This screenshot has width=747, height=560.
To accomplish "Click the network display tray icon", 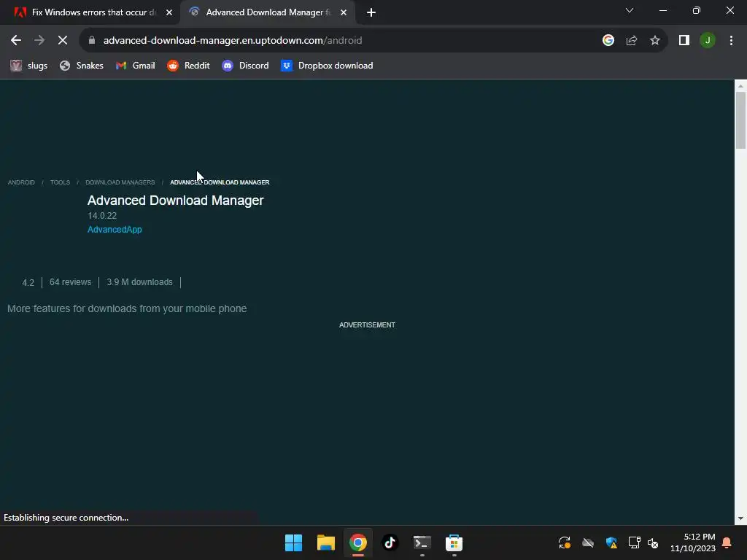I will [634, 542].
